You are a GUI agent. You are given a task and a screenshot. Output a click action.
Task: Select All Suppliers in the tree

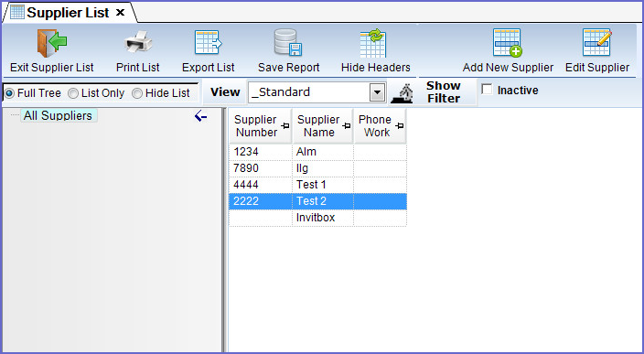pos(58,115)
